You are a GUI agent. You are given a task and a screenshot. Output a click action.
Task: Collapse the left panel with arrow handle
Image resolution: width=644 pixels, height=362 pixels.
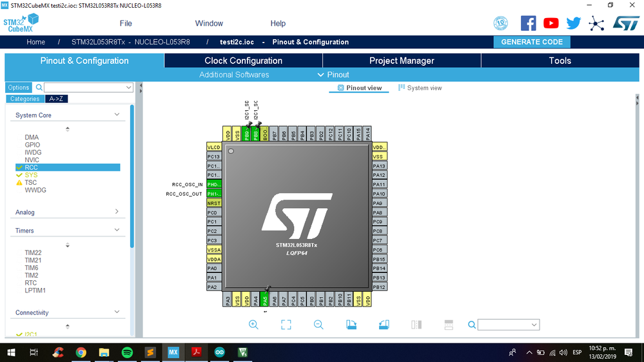(141, 88)
